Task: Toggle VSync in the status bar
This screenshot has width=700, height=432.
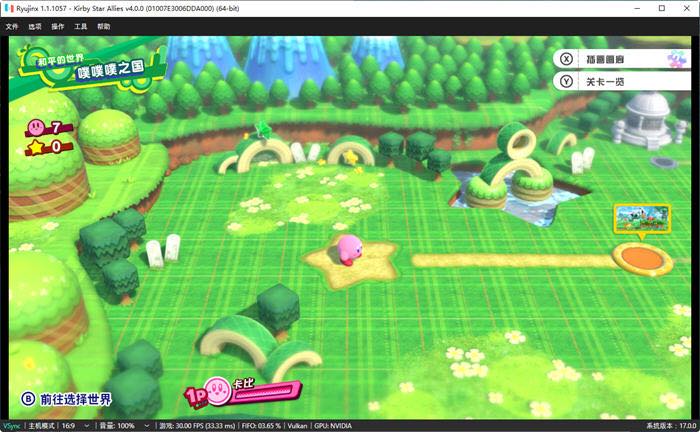Action: 11,425
